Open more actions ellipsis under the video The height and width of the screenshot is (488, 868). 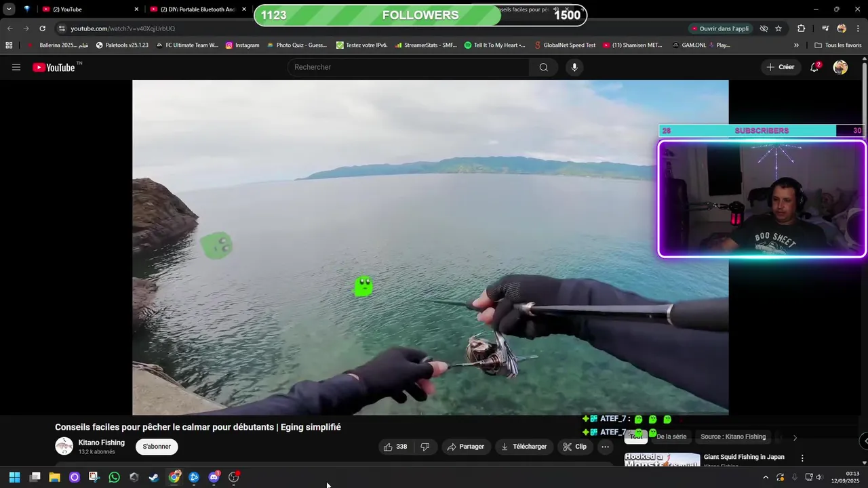pos(606,447)
